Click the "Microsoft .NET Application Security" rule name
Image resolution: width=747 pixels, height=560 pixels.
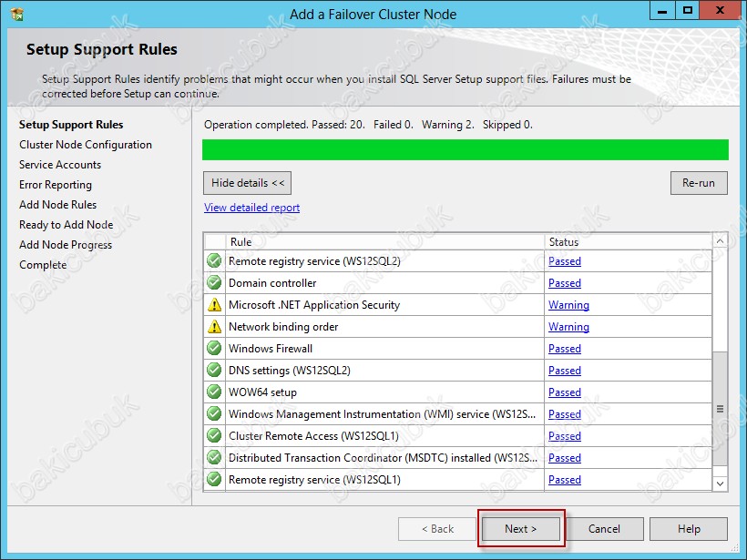click(x=314, y=305)
